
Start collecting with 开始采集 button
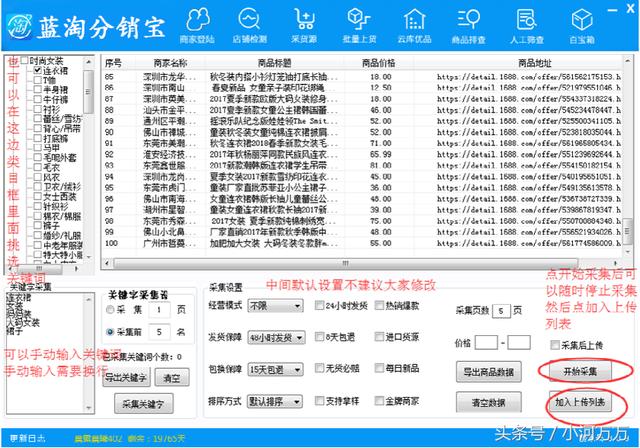(580, 371)
